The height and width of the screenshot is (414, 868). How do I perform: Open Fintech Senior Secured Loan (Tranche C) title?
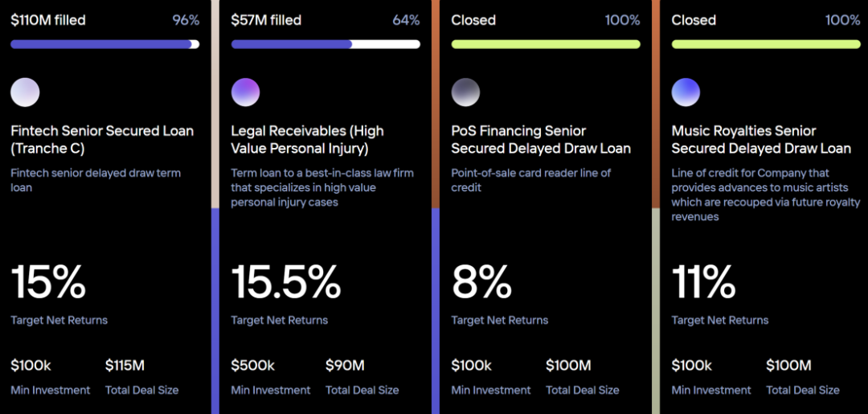pos(102,139)
